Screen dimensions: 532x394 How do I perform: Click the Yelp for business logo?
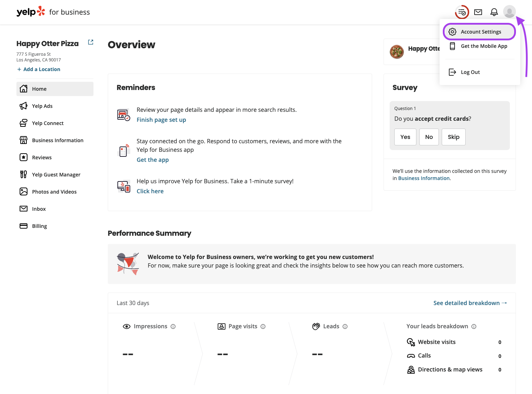[x=53, y=12]
